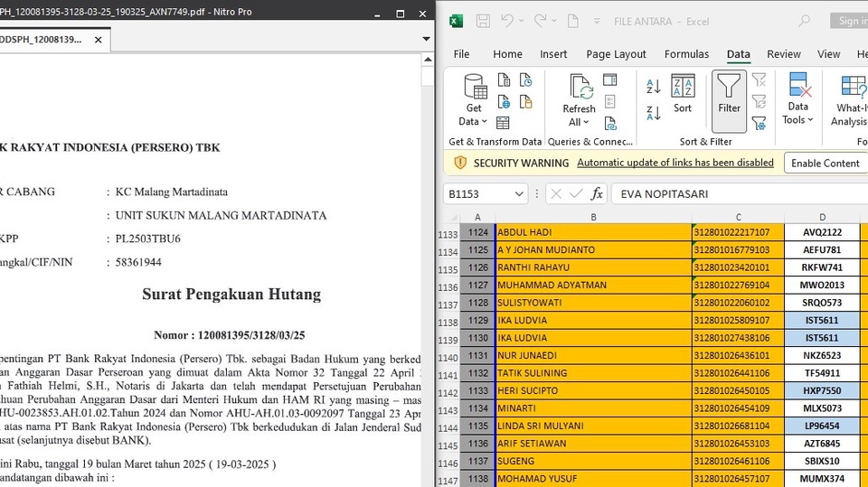This screenshot has height=487, width=868.
Task: Open Nitro Pro tab list dropdown
Action: [426, 39]
